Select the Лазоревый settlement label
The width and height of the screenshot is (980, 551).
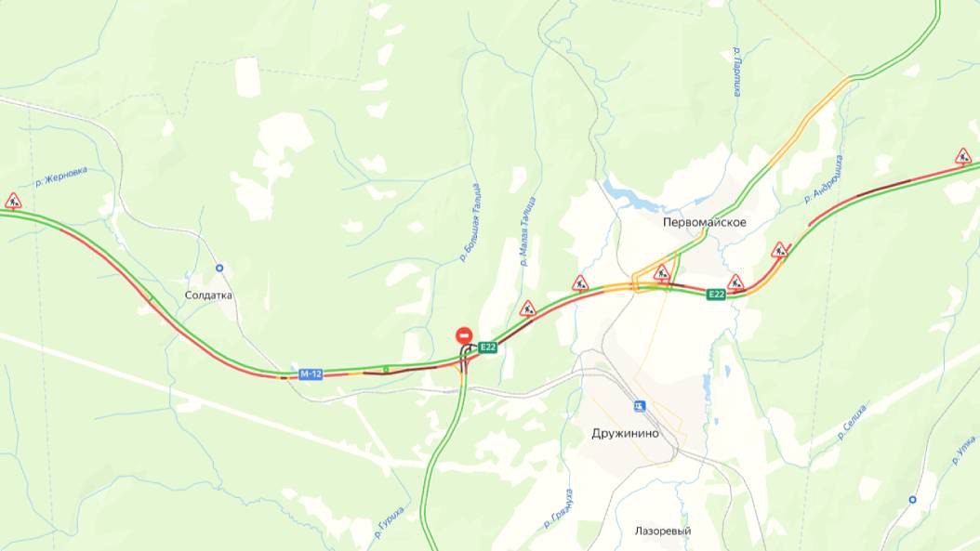(663, 531)
